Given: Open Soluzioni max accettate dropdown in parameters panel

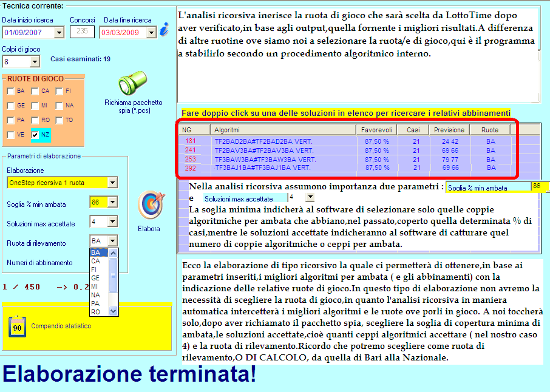Looking at the screenshot, I should click(112, 221).
